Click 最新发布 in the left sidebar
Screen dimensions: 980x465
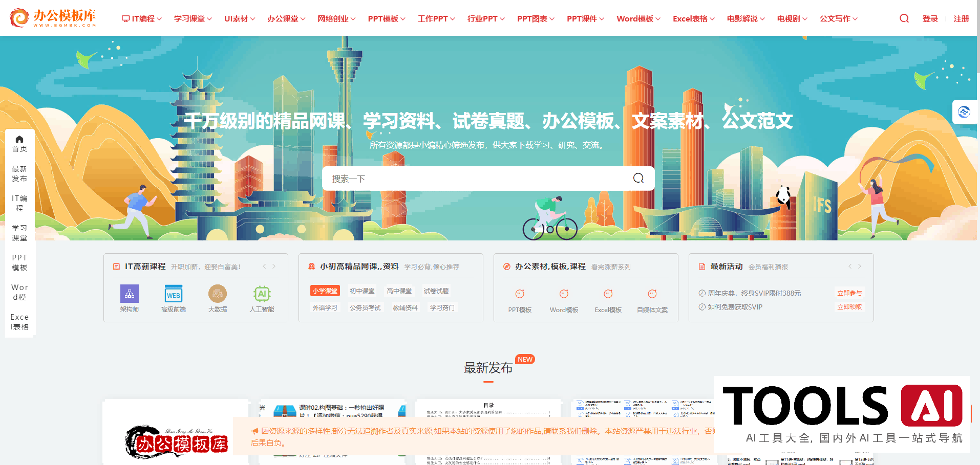tap(19, 173)
